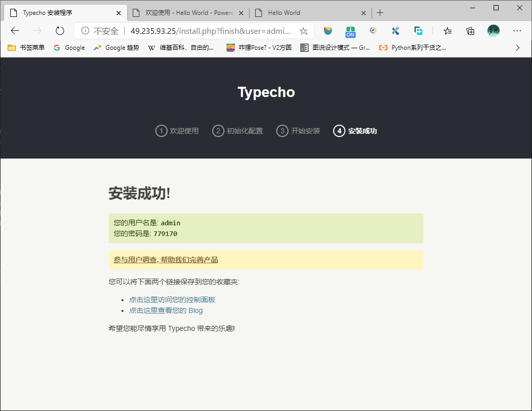Open the 参与用户调查 survey link
Screen dimensions: 532x411
[x=166, y=260]
